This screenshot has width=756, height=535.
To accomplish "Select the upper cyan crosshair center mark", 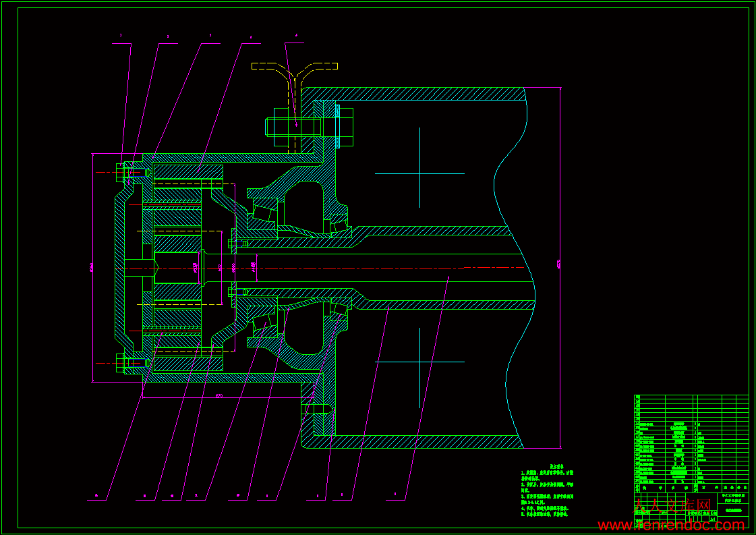I will click(x=419, y=168).
